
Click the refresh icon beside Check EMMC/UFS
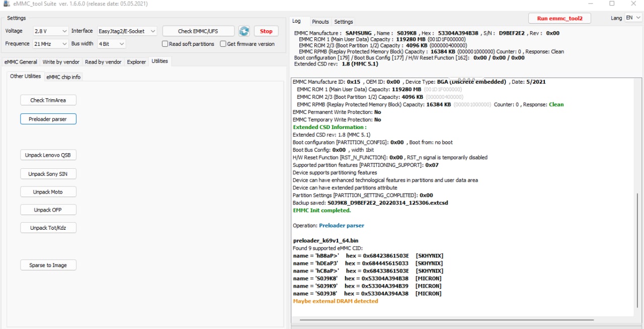point(244,31)
